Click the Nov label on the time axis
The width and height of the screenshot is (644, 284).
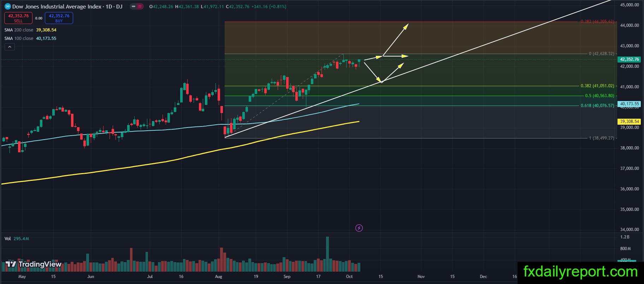tap(421, 277)
